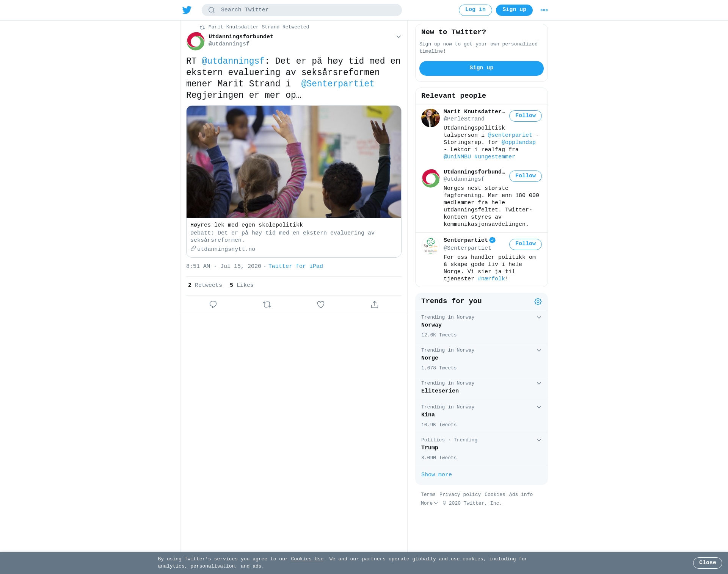Open options chevron for Eliteserien trend

coord(539,383)
